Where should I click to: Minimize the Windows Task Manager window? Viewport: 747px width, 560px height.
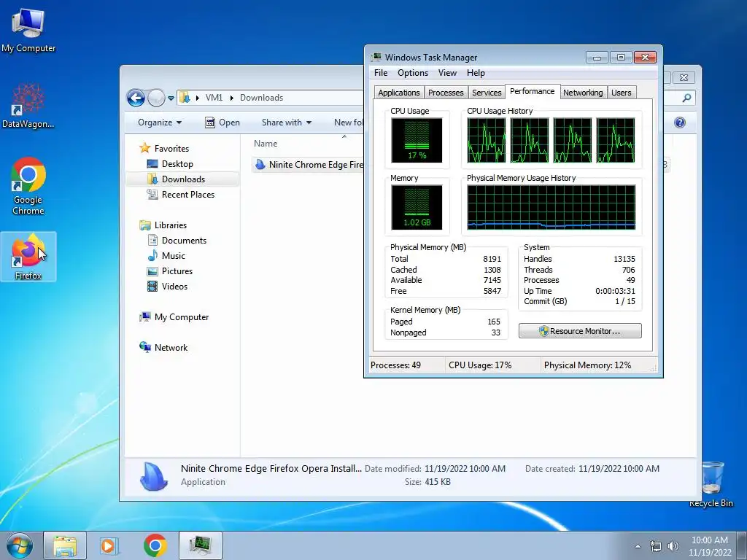(x=597, y=57)
